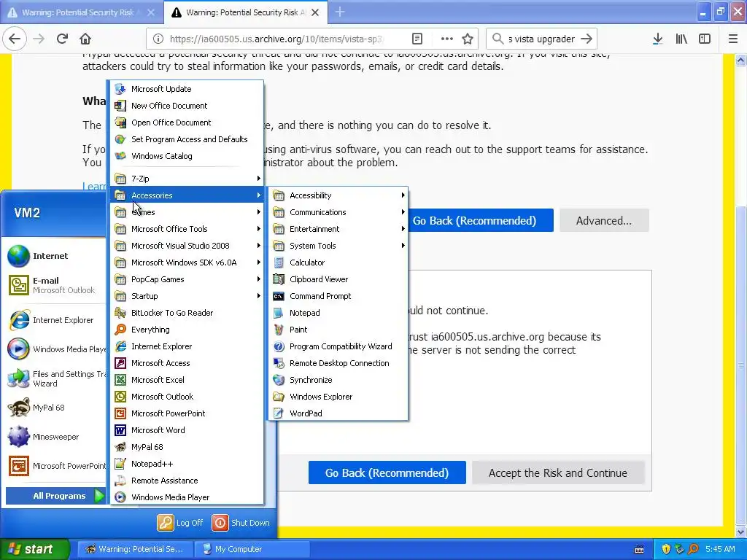The width and height of the screenshot is (747, 560).
Task: Open Windows Catalog menu entry
Action: [x=187, y=156]
